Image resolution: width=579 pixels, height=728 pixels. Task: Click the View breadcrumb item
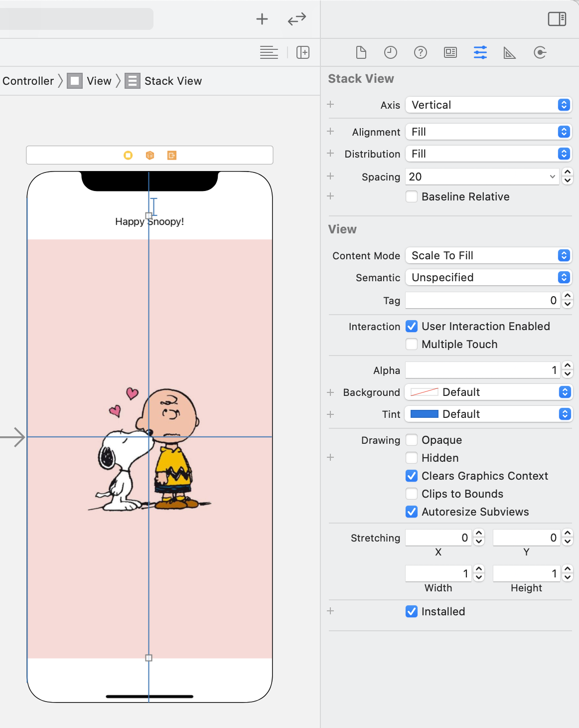tap(99, 81)
